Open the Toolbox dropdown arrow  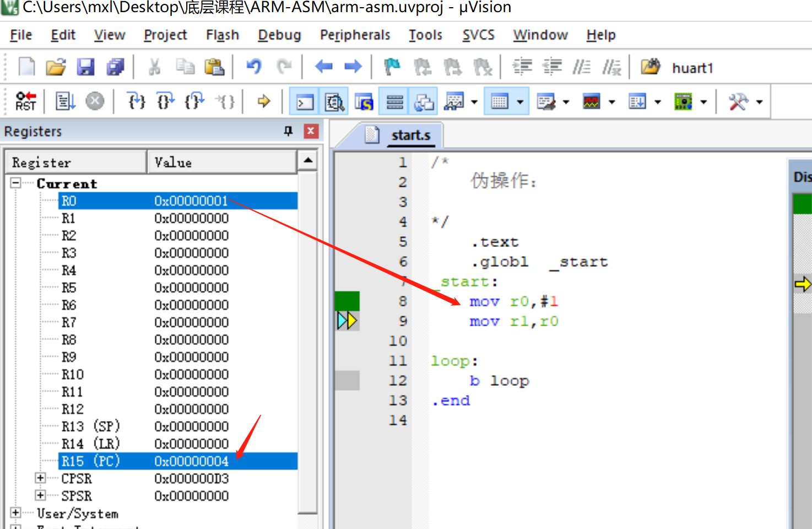(x=760, y=102)
